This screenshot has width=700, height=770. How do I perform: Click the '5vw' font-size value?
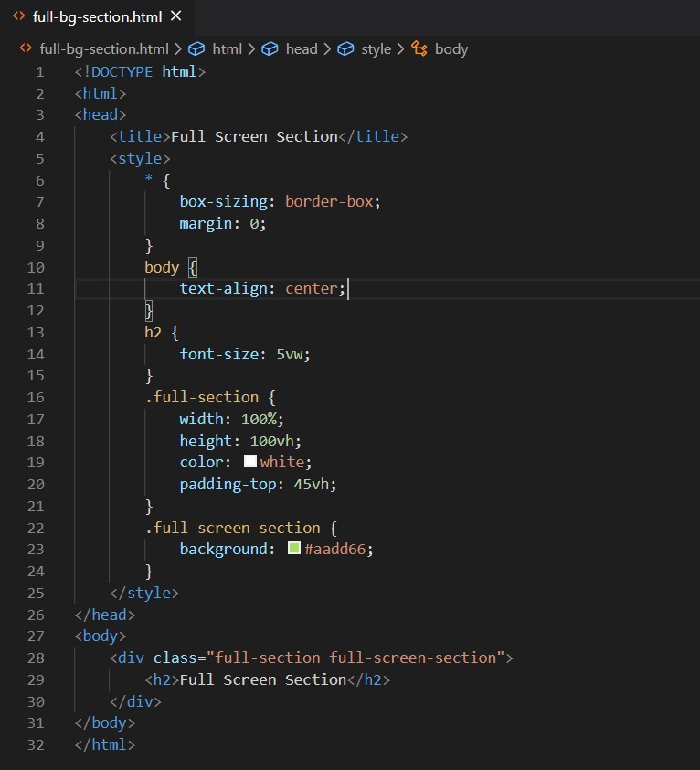[290, 355]
